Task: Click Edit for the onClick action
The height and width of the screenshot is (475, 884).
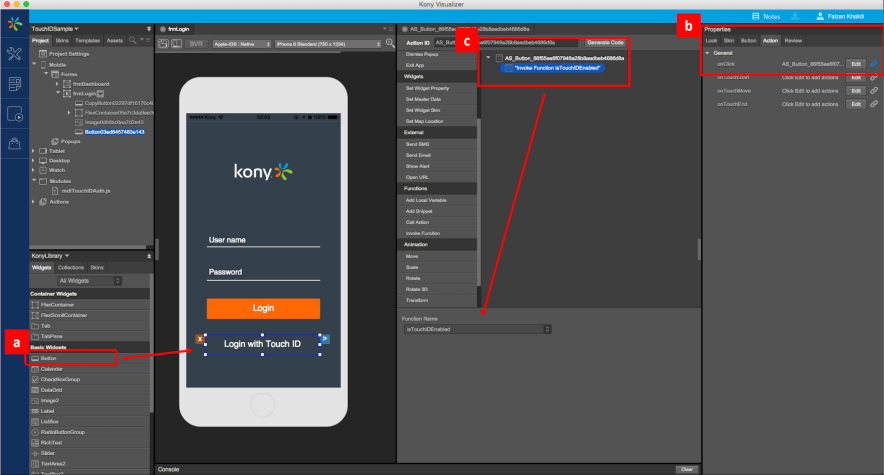Action: tap(856, 64)
